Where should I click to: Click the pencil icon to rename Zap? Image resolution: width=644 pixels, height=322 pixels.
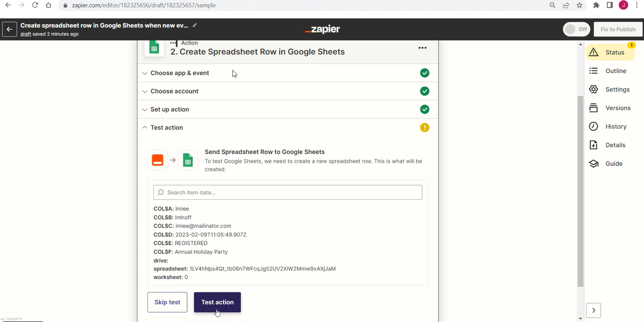coord(195,25)
